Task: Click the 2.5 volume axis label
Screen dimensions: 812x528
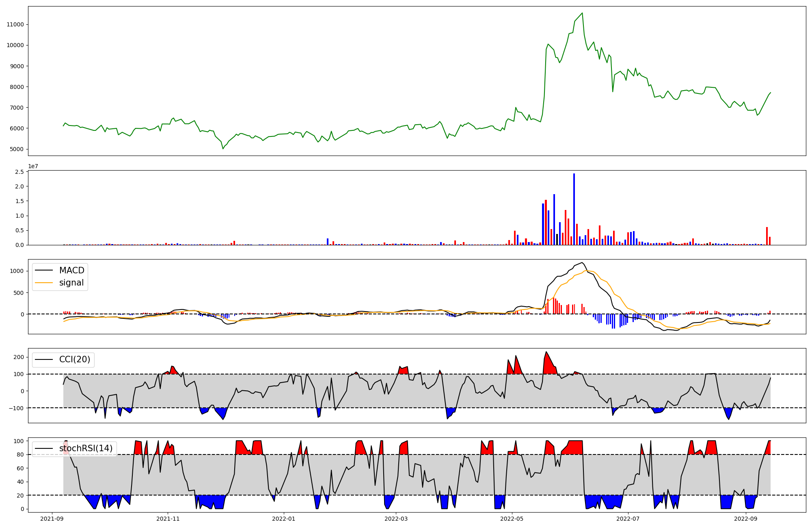Action: tap(19, 172)
